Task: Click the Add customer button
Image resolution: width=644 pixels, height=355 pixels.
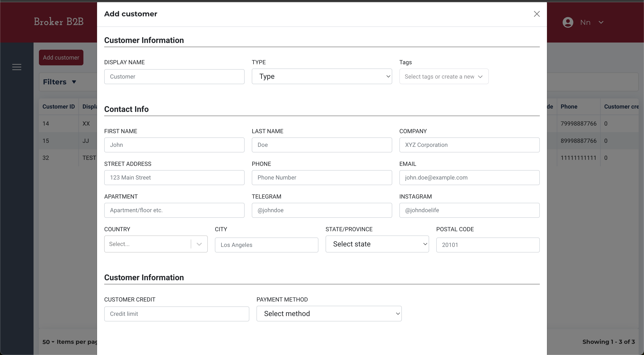Action: [61, 58]
